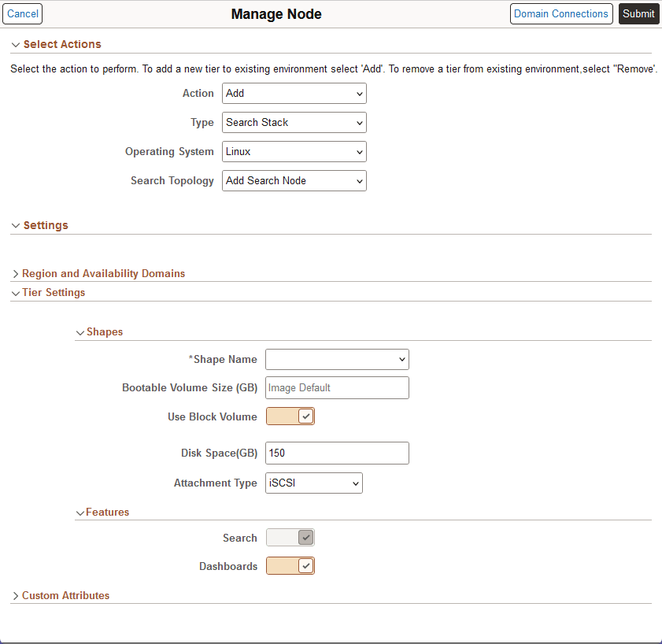Image resolution: width=662 pixels, height=644 pixels.
Task: Open the Operating System dropdown
Action: pos(294,151)
